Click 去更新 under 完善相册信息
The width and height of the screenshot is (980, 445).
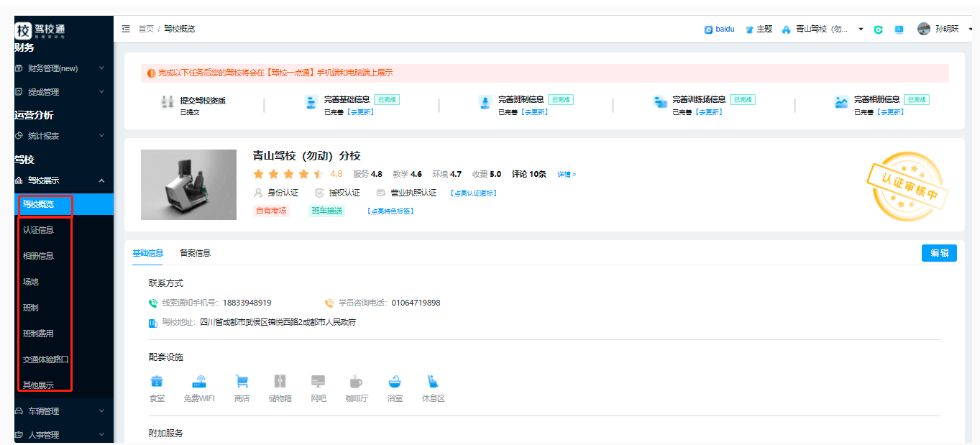(891, 112)
